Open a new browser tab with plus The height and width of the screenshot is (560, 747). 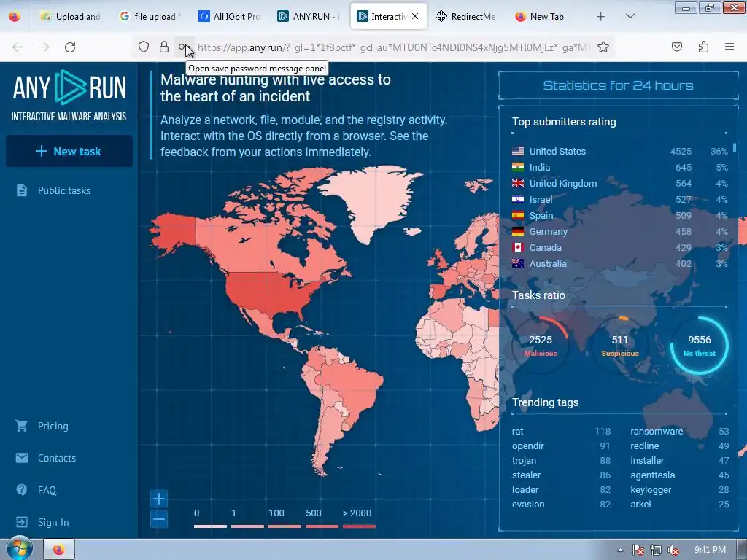pos(601,17)
